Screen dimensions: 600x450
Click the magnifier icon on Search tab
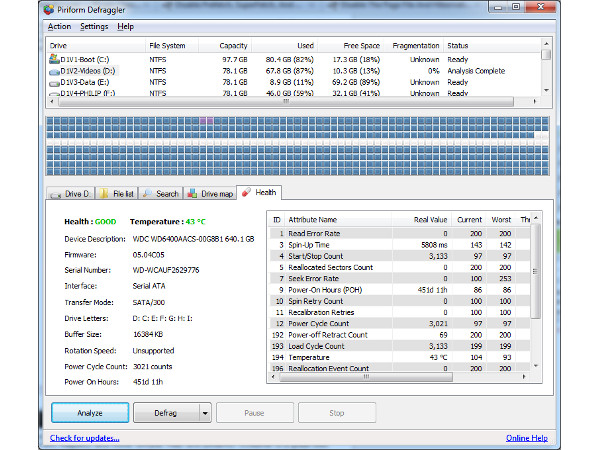[x=147, y=193]
